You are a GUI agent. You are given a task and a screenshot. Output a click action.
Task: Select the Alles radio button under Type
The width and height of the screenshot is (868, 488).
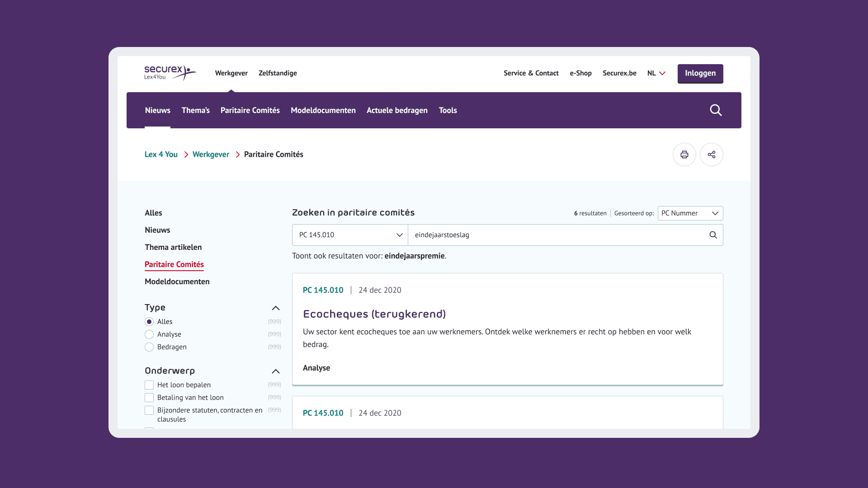tap(149, 321)
